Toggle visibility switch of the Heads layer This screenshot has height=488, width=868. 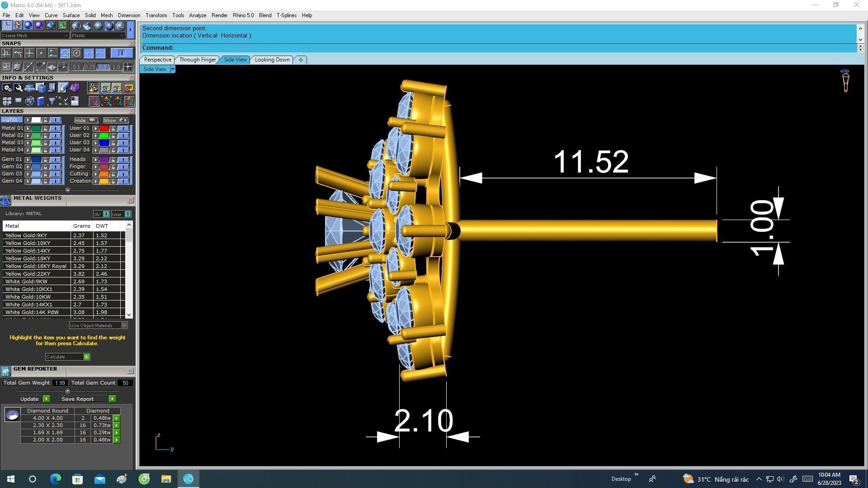tap(123, 160)
